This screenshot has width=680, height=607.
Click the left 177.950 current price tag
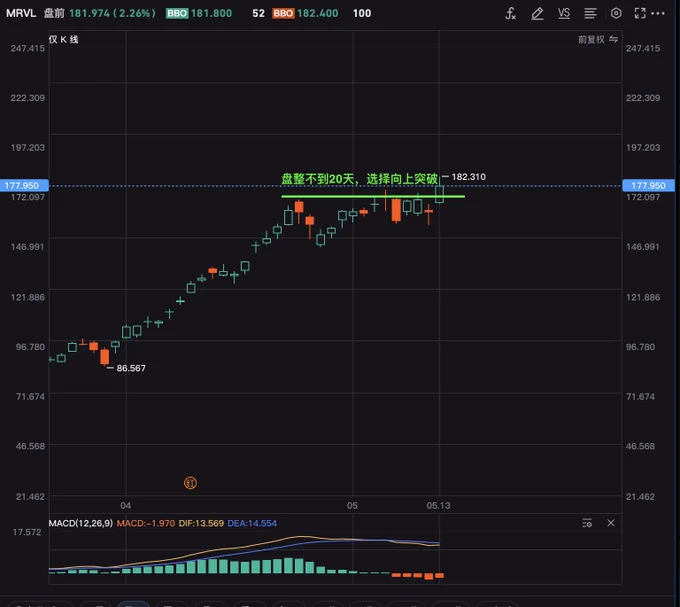pos(24,186)
